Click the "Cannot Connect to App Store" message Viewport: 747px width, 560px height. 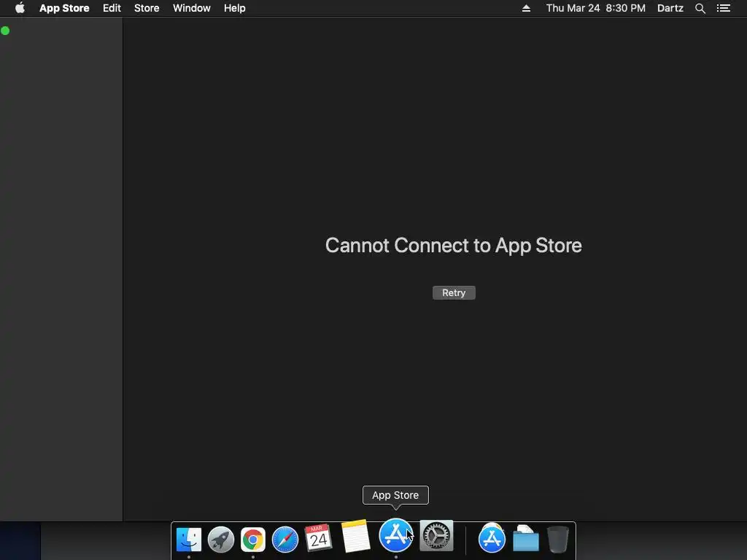[x=454, y=246]
